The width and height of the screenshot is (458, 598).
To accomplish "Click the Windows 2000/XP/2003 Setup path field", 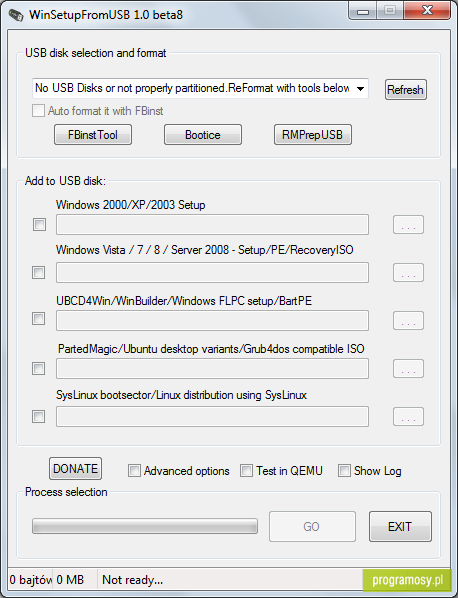I will point(212,224).
